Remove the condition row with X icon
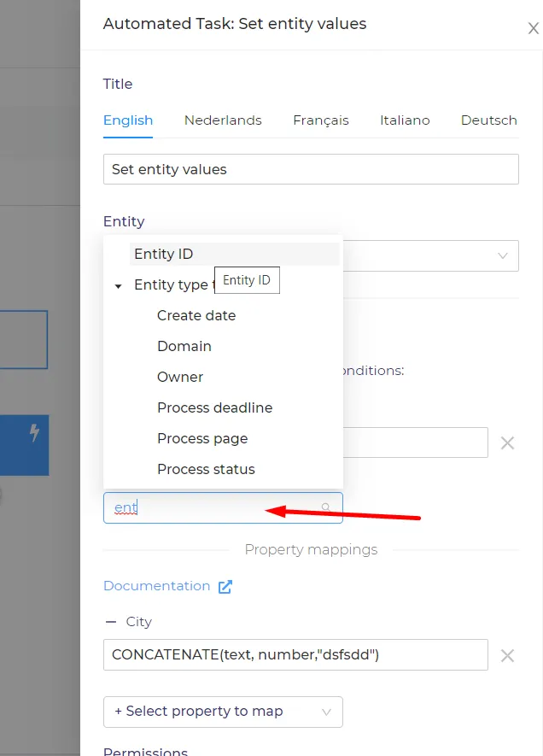This screenshot has height=756, width=543. click(x=507, y=442)
